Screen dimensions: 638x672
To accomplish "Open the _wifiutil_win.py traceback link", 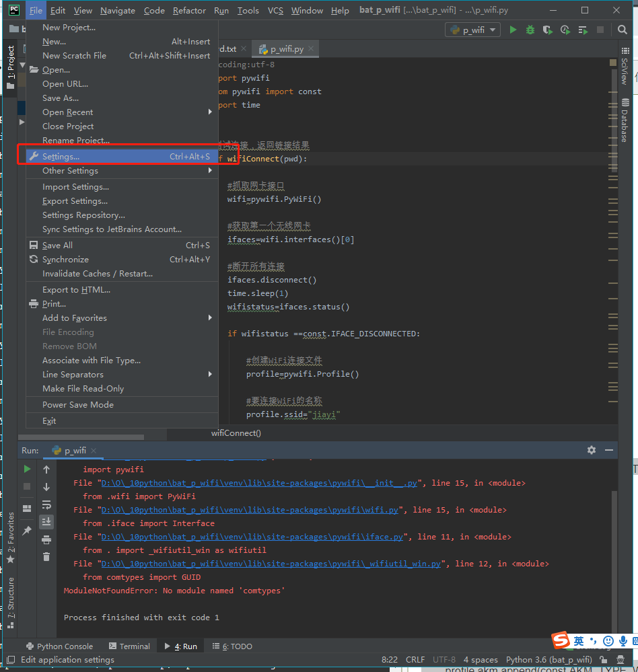I will click(x=271, y=564).
